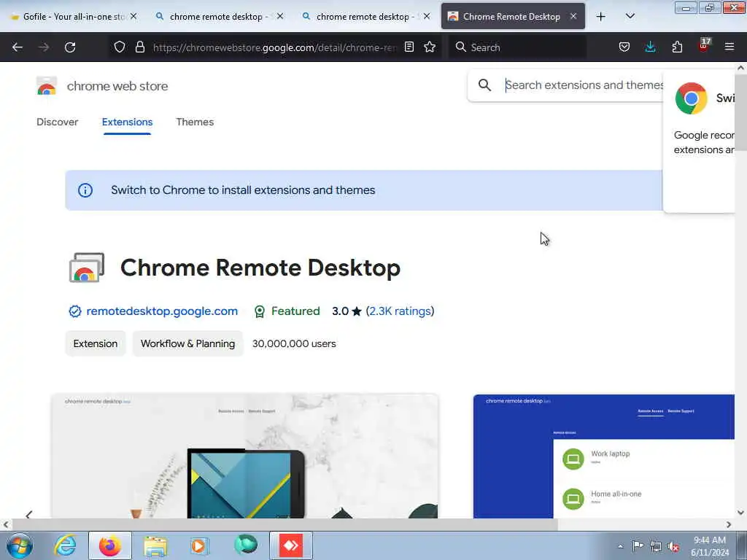Open Windows Explorer folder from the taskbar

click(x=155, y=545)
